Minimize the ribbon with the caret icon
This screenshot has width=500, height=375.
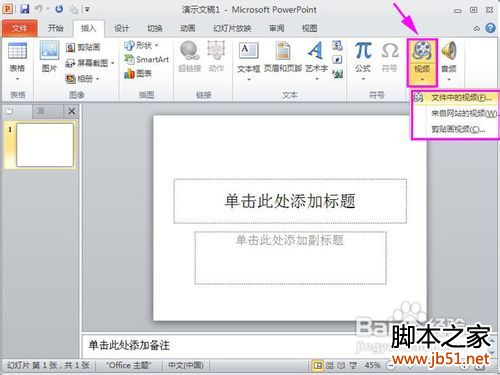pos(476,29)
